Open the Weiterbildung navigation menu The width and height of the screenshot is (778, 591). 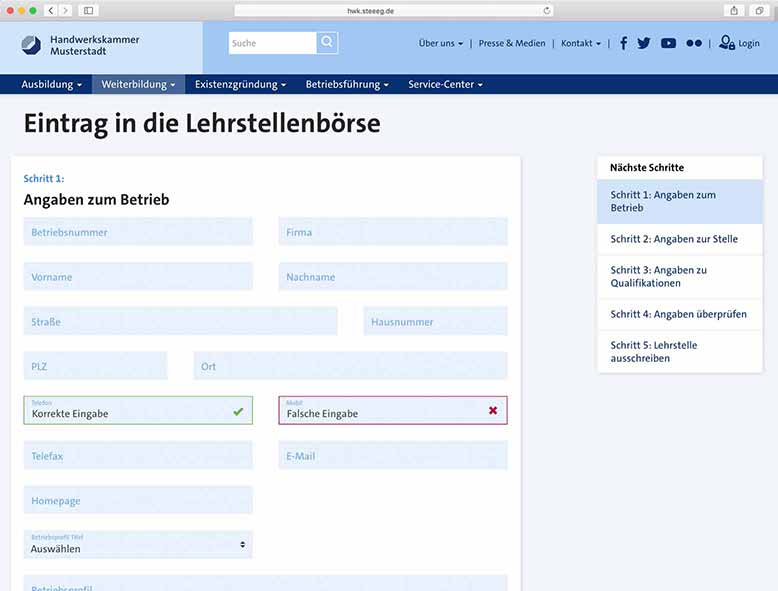click(x=138, y=85)
